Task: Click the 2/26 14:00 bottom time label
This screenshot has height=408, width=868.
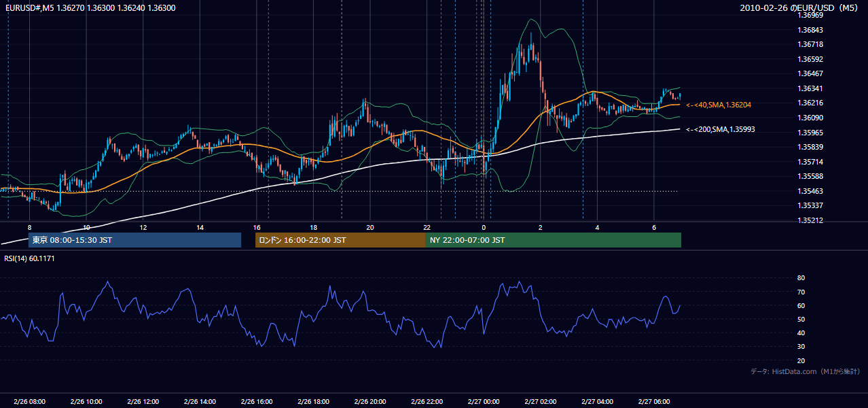Action: pyautogui.click(x=200, y=402)
